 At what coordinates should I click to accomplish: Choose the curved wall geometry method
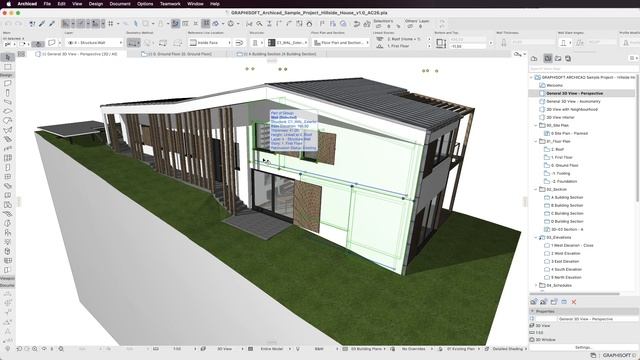(148, 42)
